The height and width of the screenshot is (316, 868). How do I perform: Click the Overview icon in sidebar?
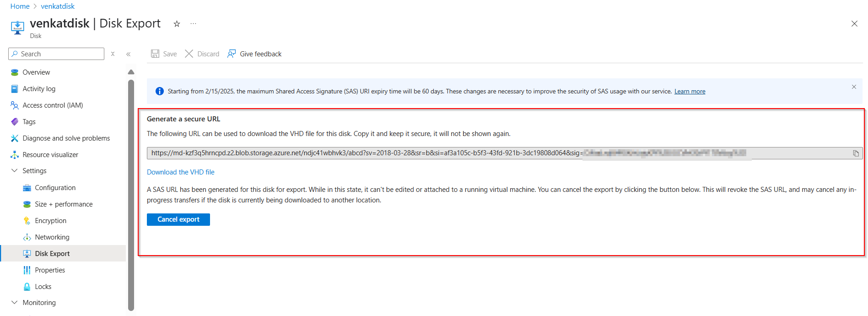tap(15, 72)
